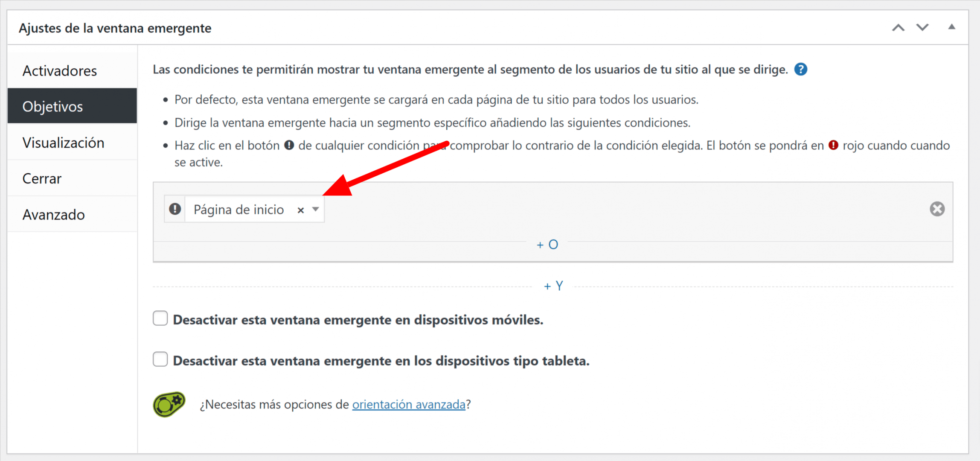
Task: Open the Avanzado tab
Action: 72,214
